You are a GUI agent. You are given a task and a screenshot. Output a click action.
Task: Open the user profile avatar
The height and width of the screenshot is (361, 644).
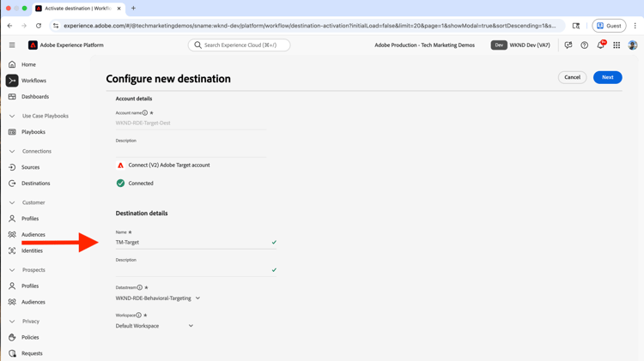coord(633,45)
